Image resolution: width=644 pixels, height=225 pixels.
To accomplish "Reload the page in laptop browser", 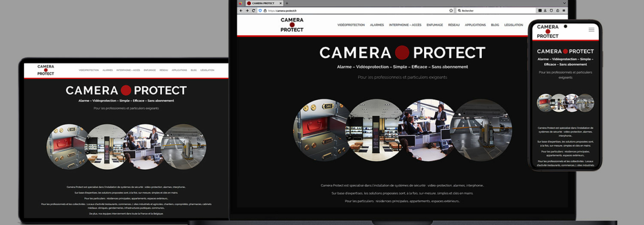I will (x=253, y=10).
